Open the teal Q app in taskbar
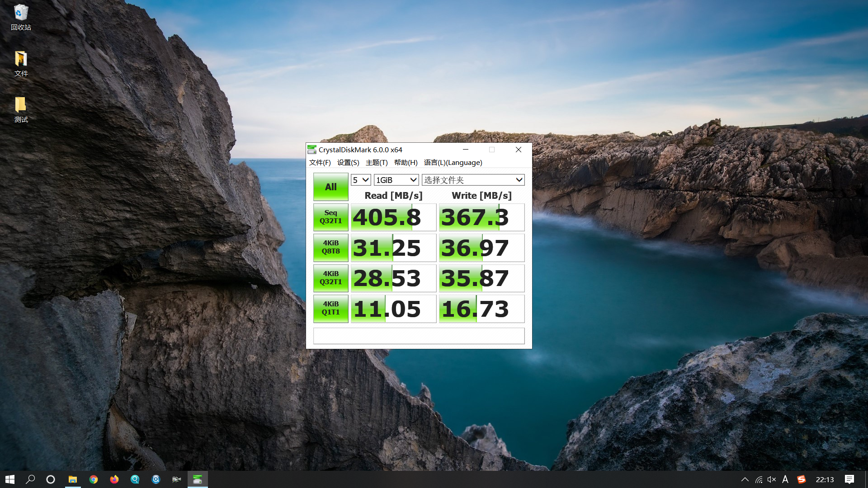This screenshot has width=868, height=488. [x=135, y=479]
